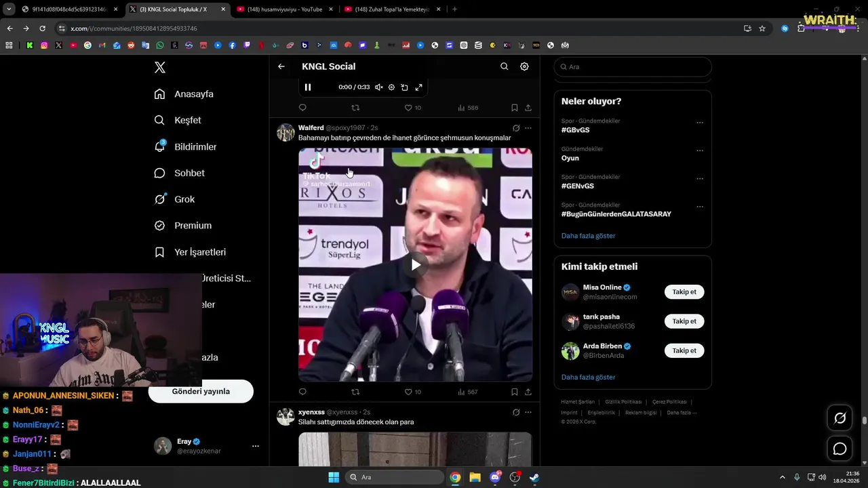The image size is (868, 488).
Task: Open Steam from the taskbar
Action: 534,477
